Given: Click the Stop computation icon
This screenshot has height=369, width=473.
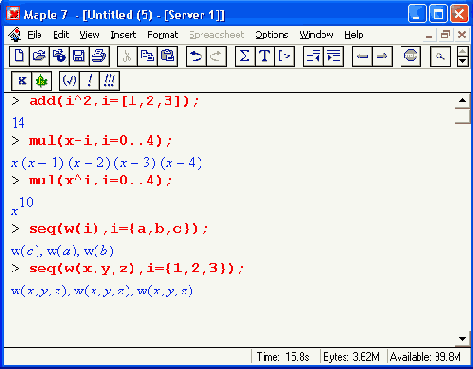Looking at the screenshot, I should click(410, 56).
